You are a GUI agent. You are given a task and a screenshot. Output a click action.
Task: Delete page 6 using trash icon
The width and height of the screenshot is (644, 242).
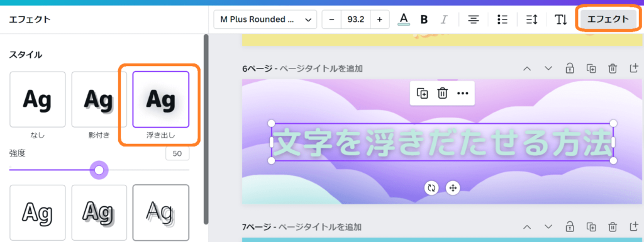[613, 68]
